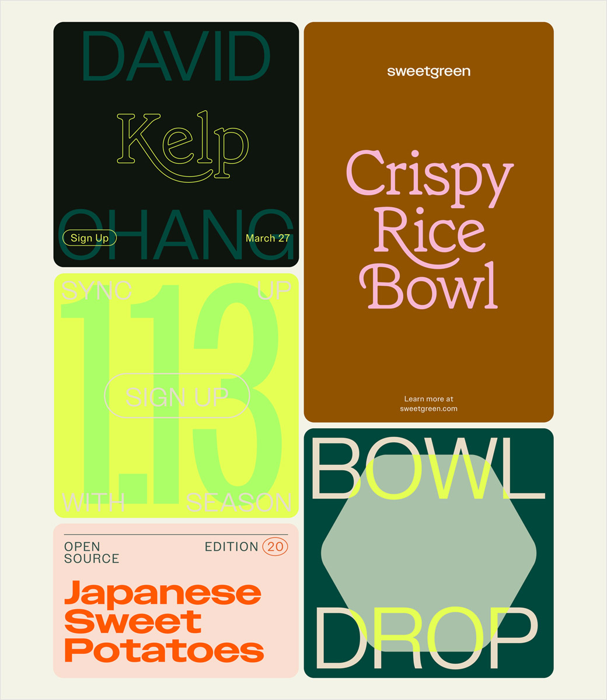Click the Learn more at text
The width and height of the screenshot is (607, 700).
(428, 399)
